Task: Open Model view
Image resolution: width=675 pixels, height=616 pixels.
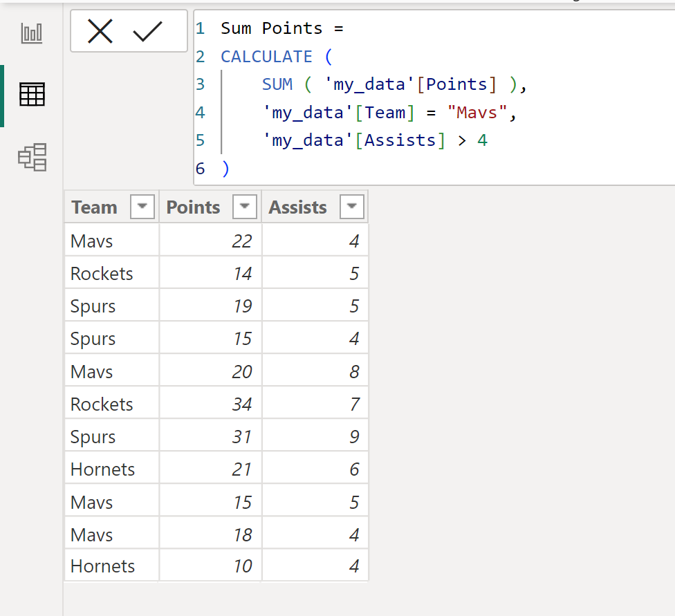Action: (x=31, y=158)
